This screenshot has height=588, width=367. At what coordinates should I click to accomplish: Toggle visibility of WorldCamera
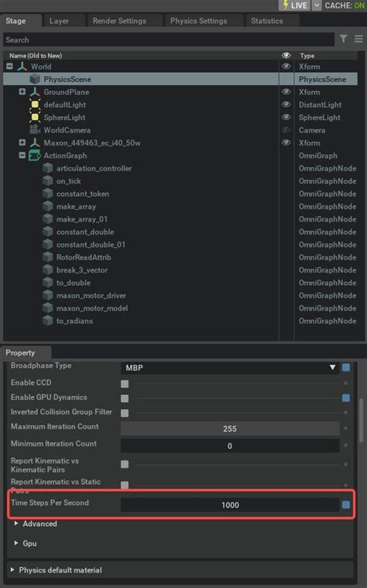286,130
